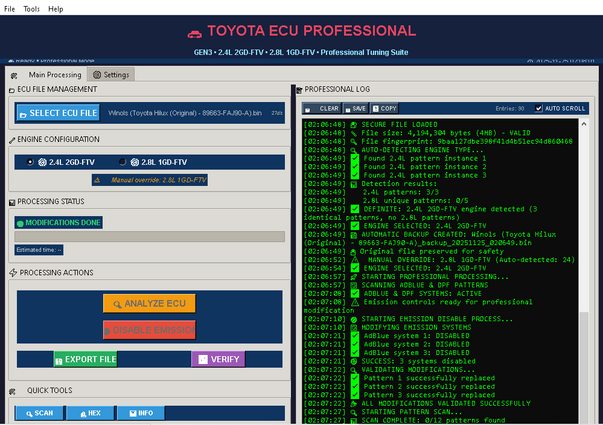Viewport: 603px width, 425px height.
Task: Click the icon beside Main Processing tab
Action: click(x=14, y=76)
